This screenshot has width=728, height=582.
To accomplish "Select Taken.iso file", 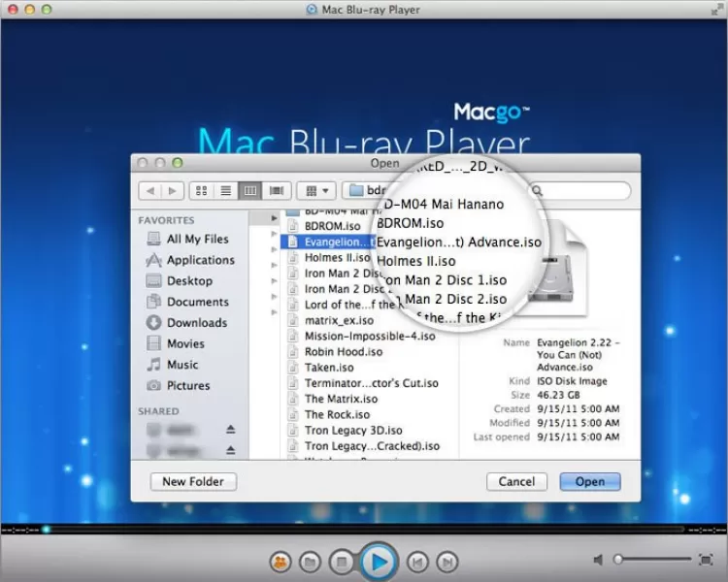I will pyautogui.click(x=329, y=368).
